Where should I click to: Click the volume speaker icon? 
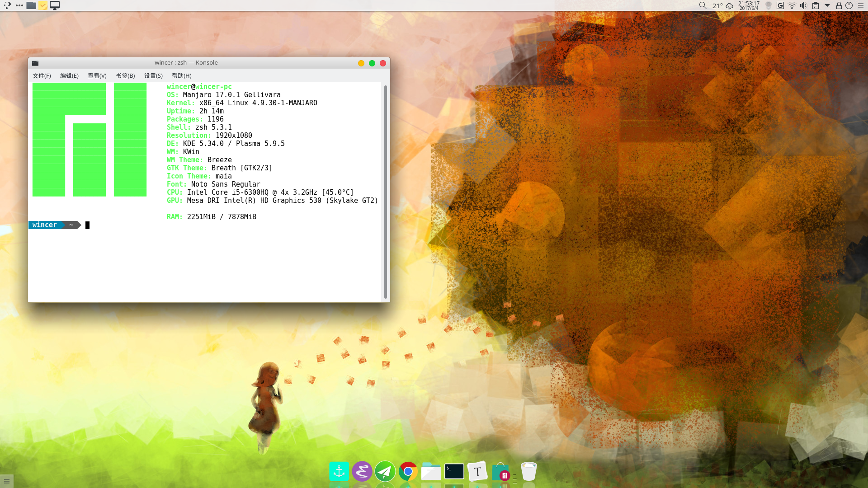click(803, 5)
